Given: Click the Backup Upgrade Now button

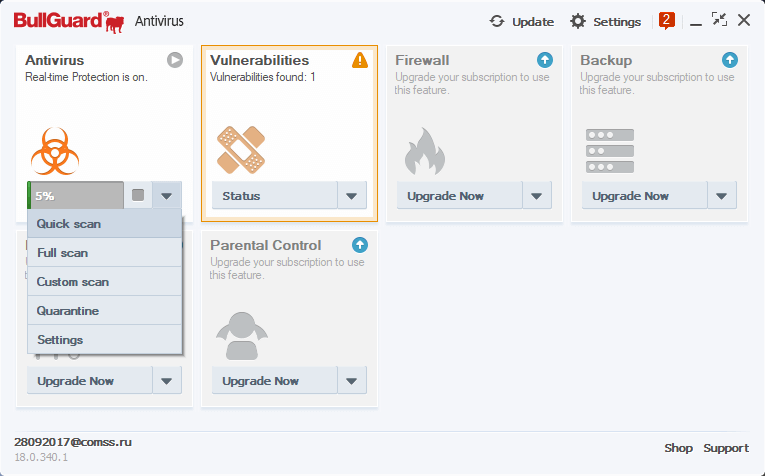Looking at the screenshot, I should [x=630, y=196].
